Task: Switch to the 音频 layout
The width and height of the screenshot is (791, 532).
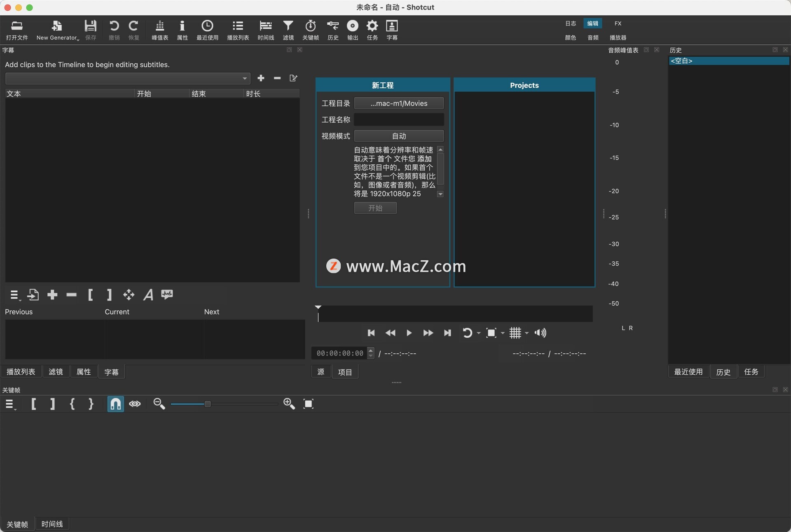Action: point(593,37)
